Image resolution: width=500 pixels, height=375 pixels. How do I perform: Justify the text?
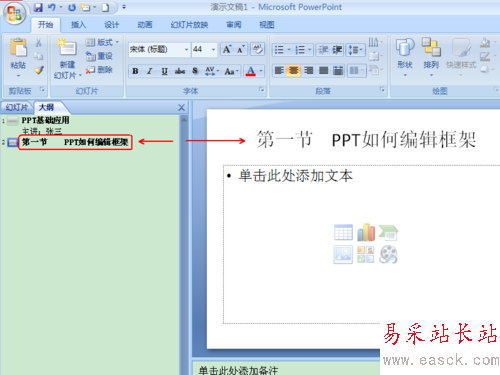point(323,70)
